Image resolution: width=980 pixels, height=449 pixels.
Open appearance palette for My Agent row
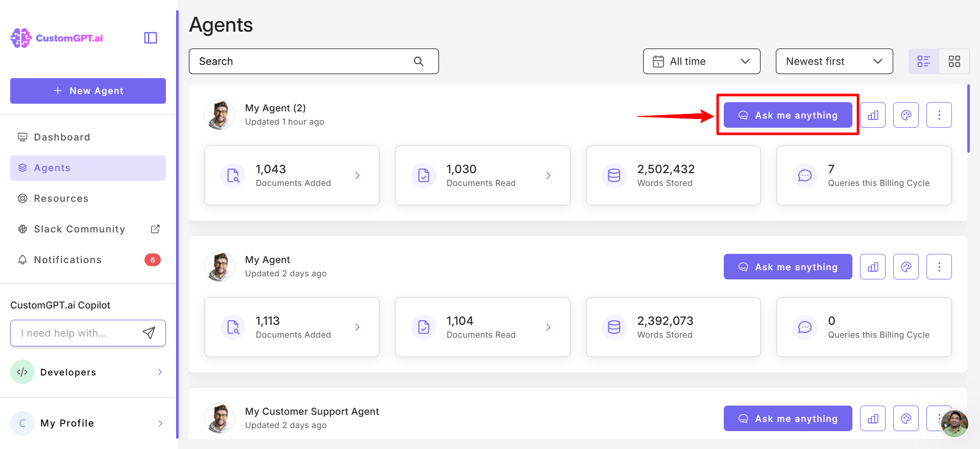pos(906,267)
